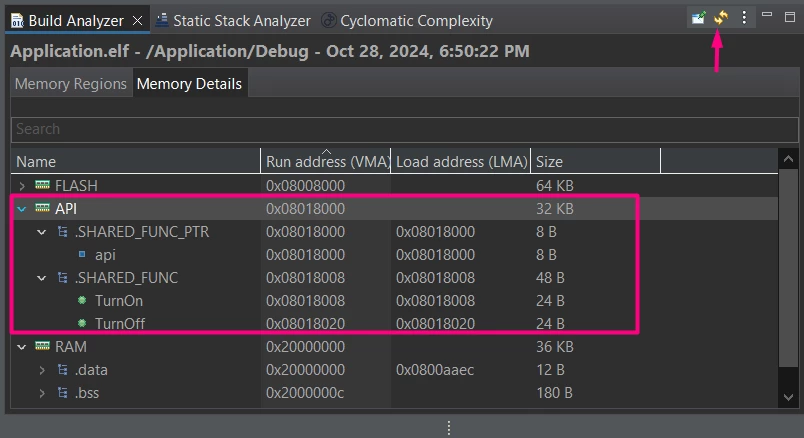
Task: Click the open-in-editor toolbar icon
Action: tap(698, 18)
